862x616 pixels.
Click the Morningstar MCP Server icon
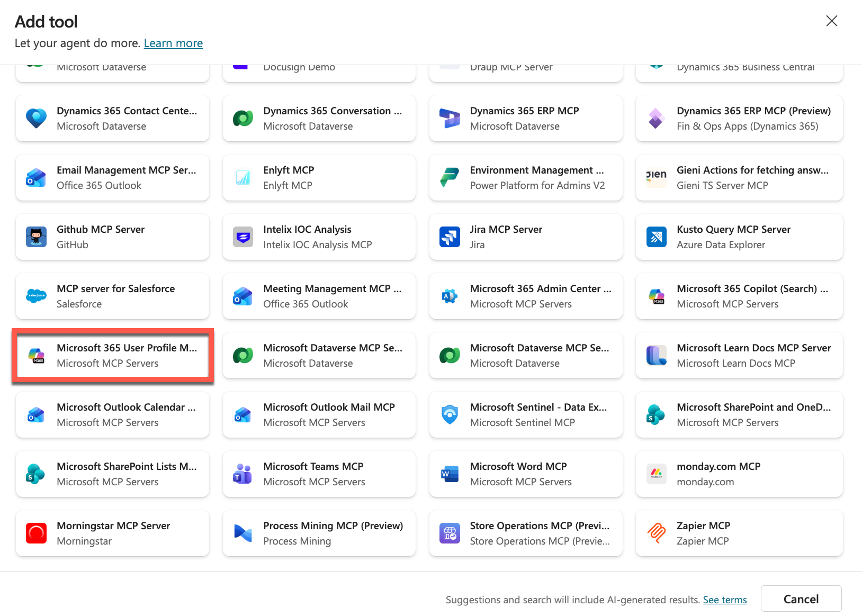coord(35,533)
